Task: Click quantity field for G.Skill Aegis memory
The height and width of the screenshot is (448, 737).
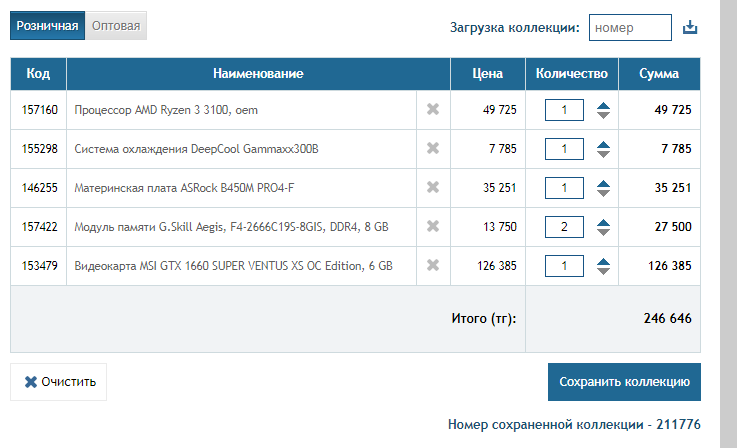Action: [564, 227]
